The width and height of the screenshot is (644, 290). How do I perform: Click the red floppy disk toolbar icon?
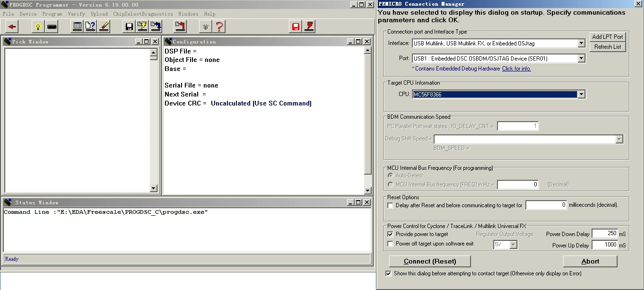coord(296,26)
